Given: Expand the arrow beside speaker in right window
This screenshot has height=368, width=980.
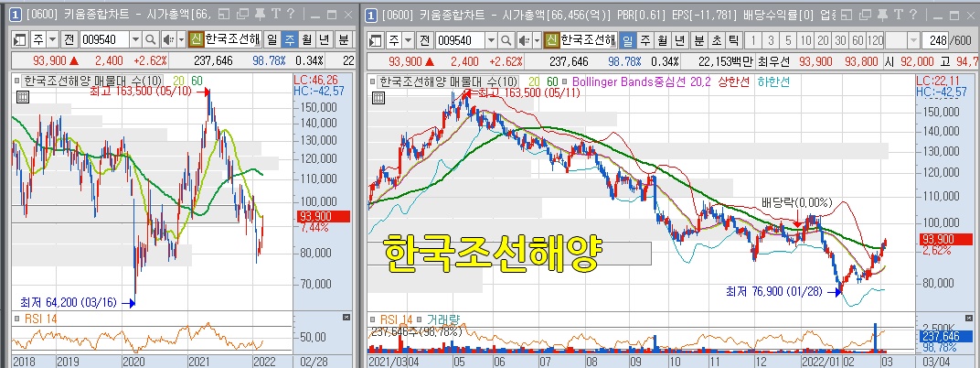Looking at the screenshot, I should 537,40.
